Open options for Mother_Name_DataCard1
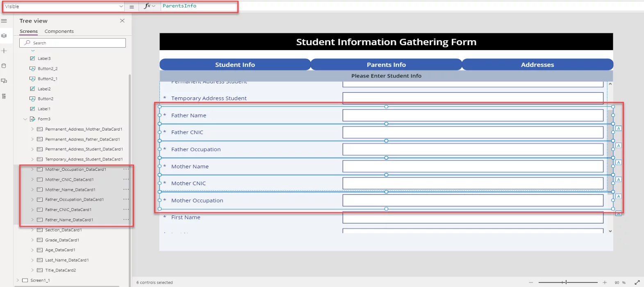 pyautogui.click(x=126, y=190)
